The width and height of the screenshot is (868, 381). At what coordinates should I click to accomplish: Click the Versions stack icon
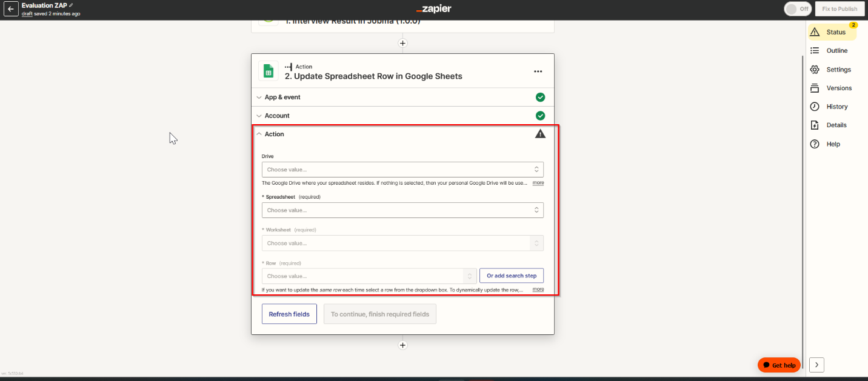pos(815,88)
